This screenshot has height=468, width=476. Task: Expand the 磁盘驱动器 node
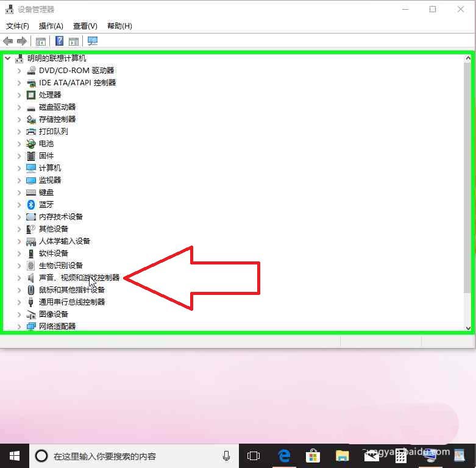(x=19, y=107)
